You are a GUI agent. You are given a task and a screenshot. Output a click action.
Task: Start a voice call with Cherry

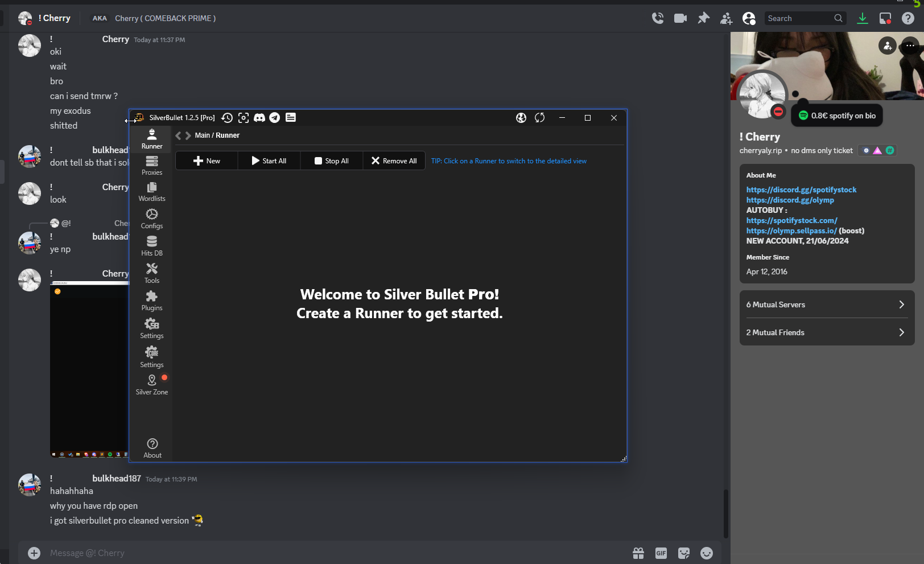658,18
